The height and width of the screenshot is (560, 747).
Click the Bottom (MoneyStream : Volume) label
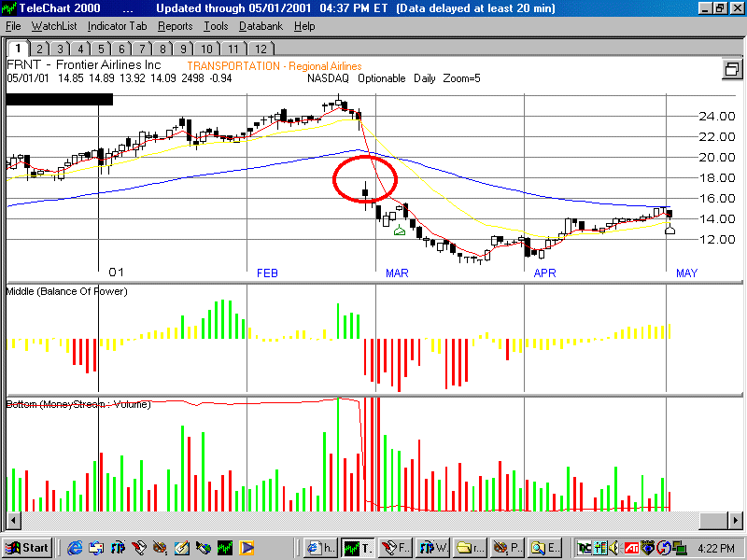pos(78,404)
